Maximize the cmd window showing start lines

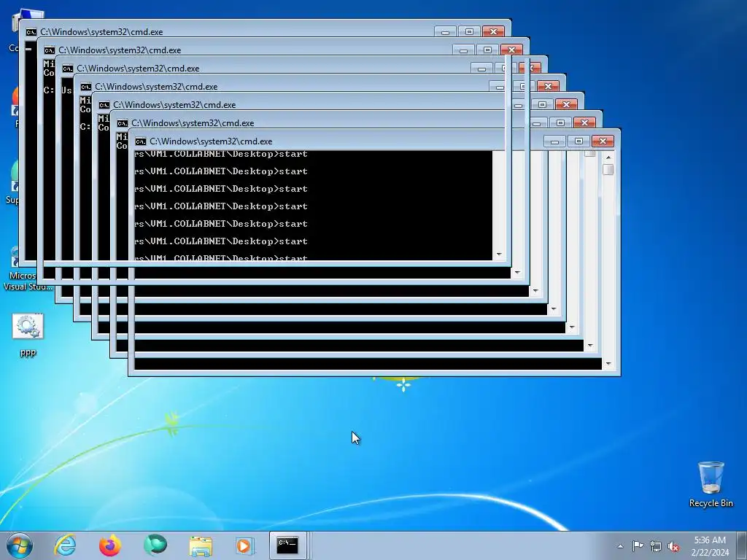click(x=578, y=141)
